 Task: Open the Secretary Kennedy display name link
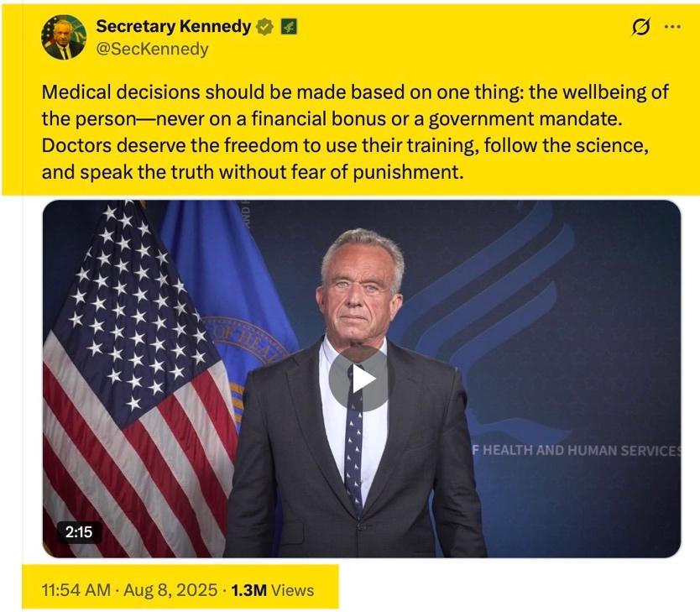[x=174, y=27]
